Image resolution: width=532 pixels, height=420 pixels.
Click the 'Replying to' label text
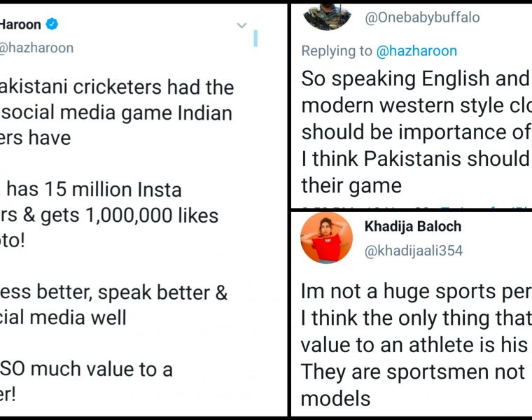pos(336,51)
